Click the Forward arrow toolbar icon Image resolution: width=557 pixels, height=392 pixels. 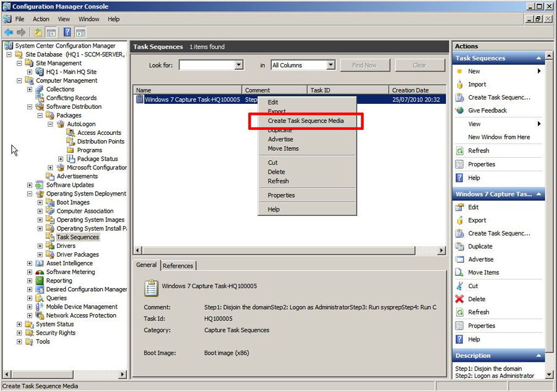pos(21,33)
